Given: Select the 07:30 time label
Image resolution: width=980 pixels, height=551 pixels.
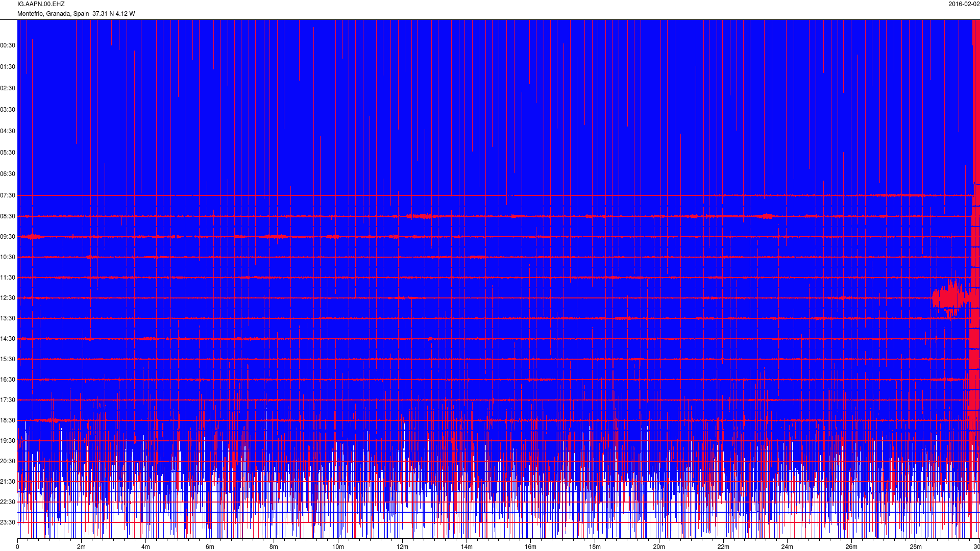Looking at the screenshot, I should click(x=8, y=195).
